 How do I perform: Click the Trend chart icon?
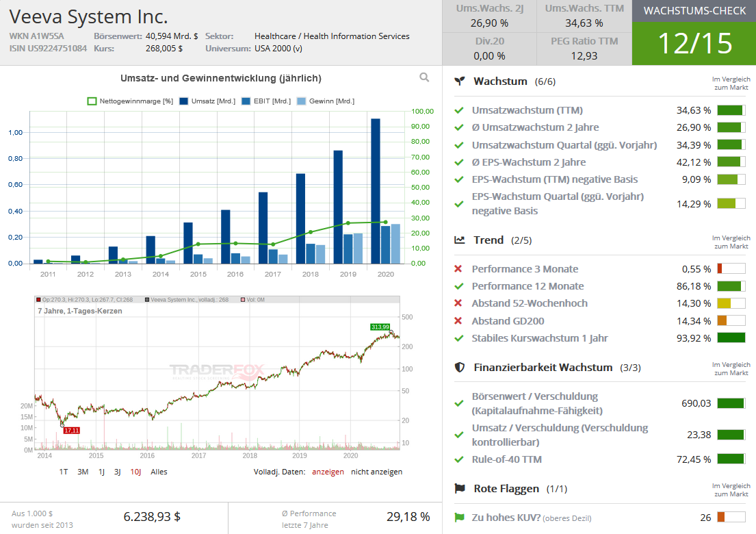point(460,240)
